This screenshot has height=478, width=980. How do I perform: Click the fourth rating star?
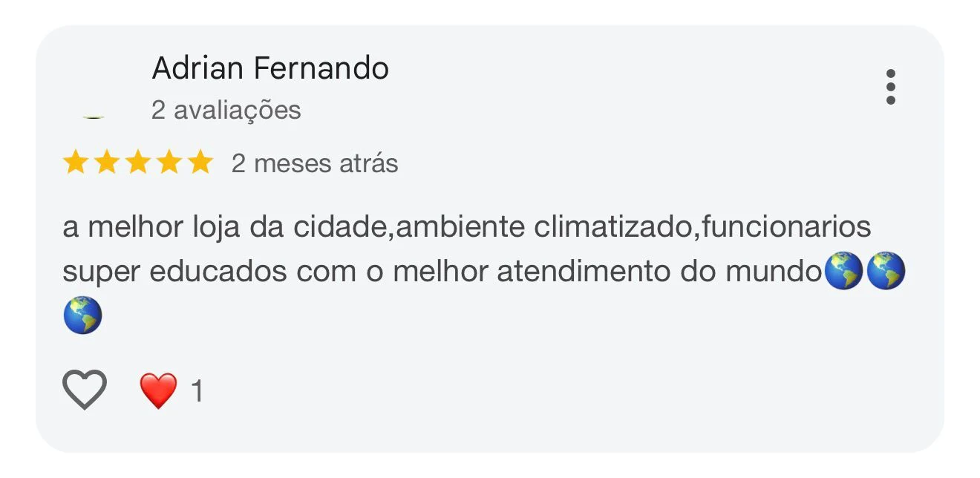(x=169, y=163)
